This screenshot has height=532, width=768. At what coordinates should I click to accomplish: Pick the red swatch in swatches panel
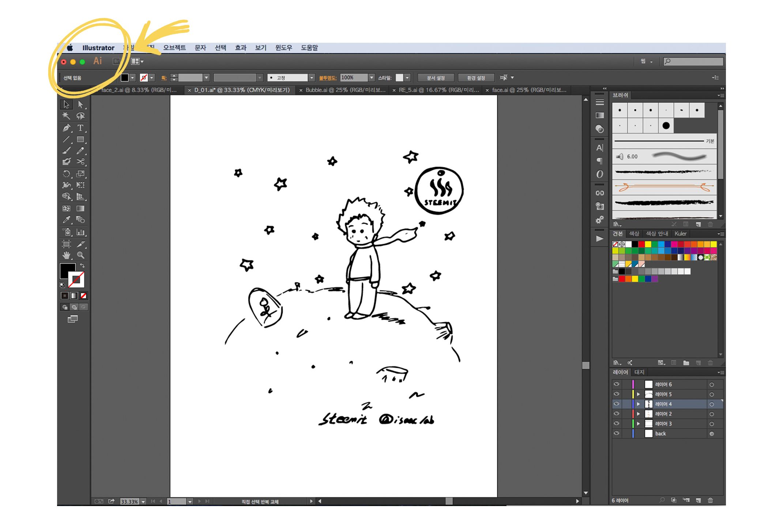point(641,244)
